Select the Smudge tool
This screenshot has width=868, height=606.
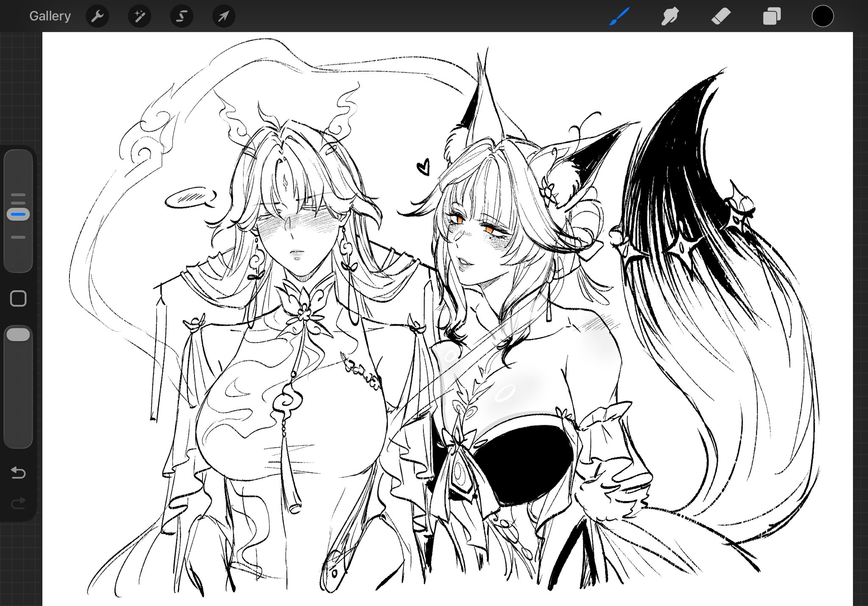(x=670, y=16)
